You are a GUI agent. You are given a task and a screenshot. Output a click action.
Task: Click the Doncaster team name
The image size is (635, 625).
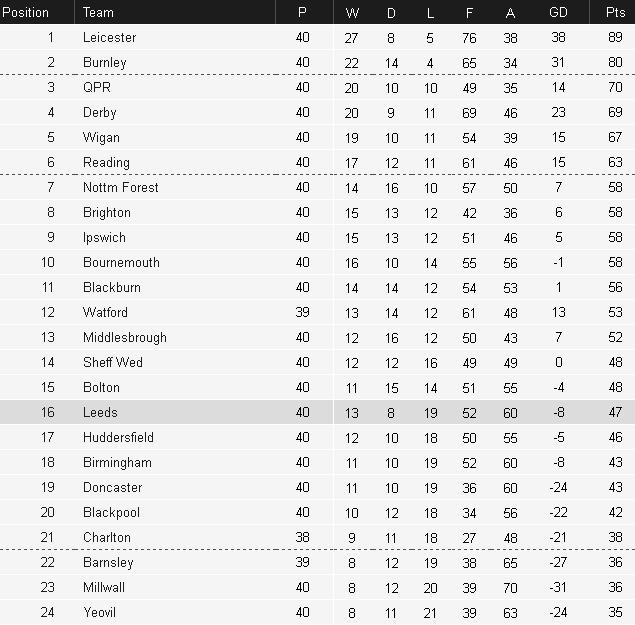[113, 488]
